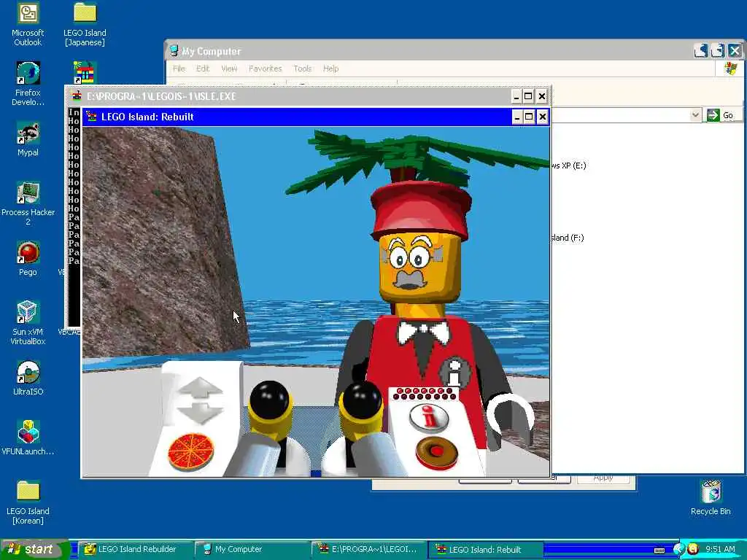This screenshot has height=560, width=747.
Task: Select the XP (E:) drive label
Action: point(568,166)
